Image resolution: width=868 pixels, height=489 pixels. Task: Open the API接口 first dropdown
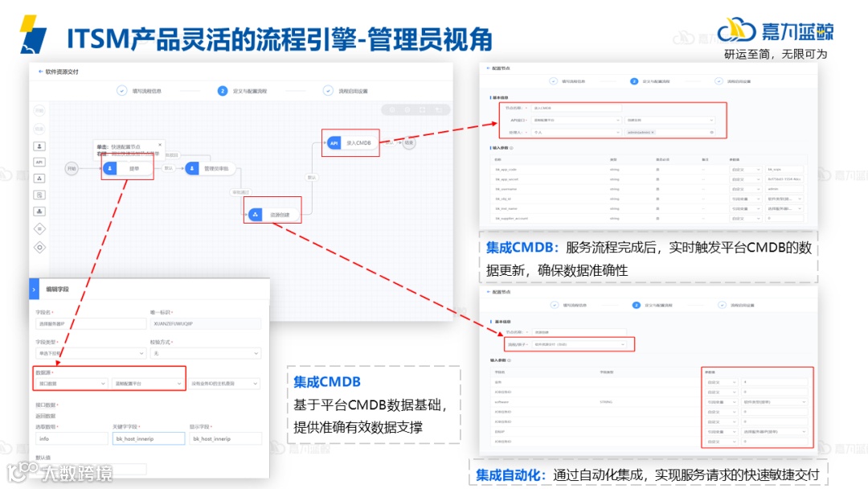tap(577, 120)
